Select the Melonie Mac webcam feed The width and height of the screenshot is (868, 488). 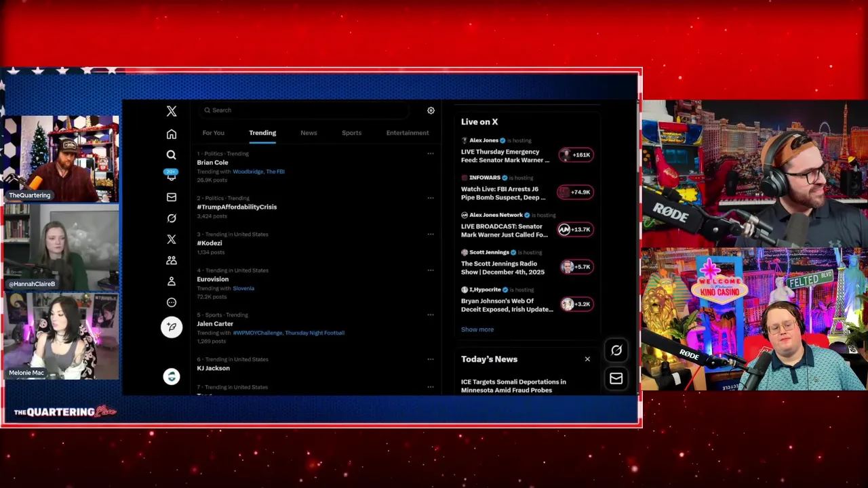tap(61, 336)
